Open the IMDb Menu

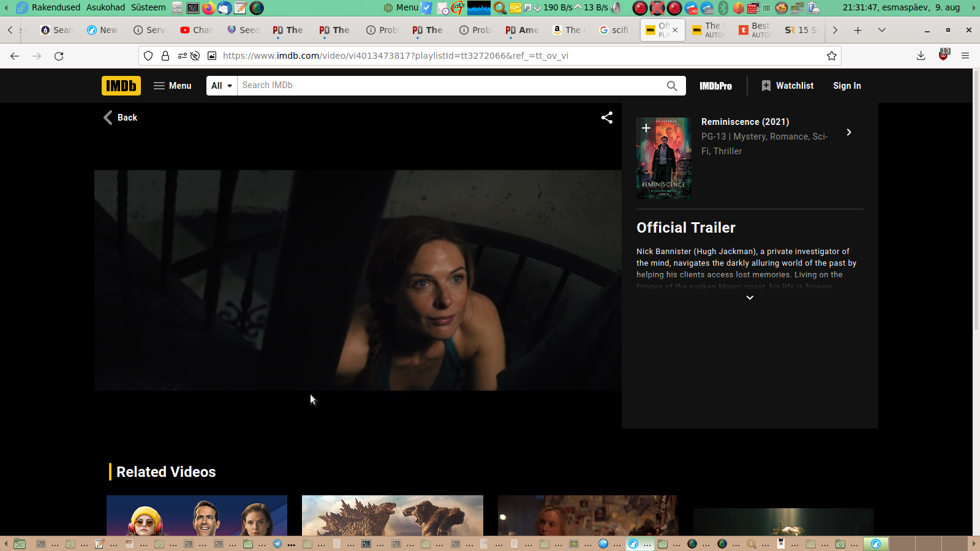(172, 86)
